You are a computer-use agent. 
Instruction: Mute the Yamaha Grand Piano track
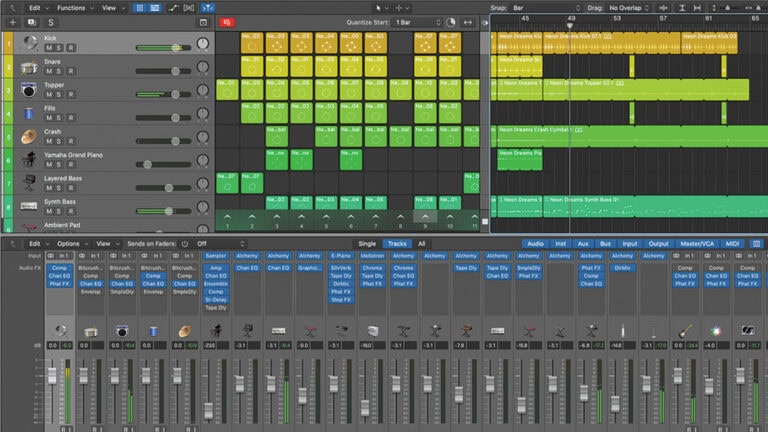point(49,165)
